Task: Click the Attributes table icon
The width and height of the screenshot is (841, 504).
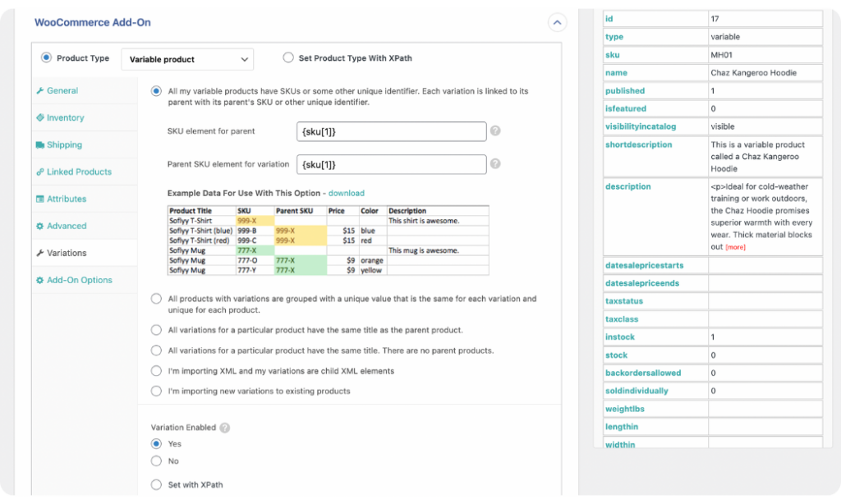Action: (39, 199)
